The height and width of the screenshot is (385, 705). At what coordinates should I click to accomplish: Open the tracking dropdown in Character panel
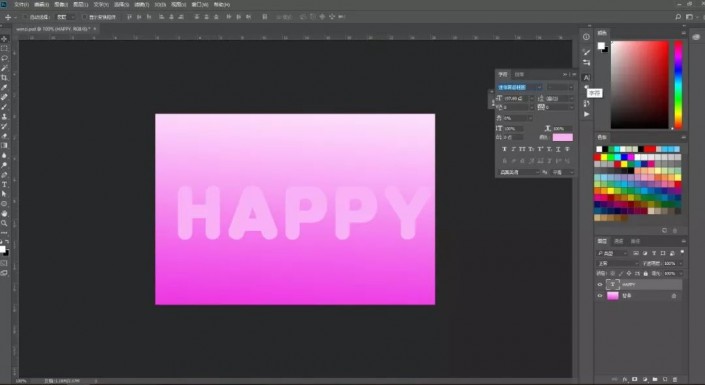coord(571,107)
